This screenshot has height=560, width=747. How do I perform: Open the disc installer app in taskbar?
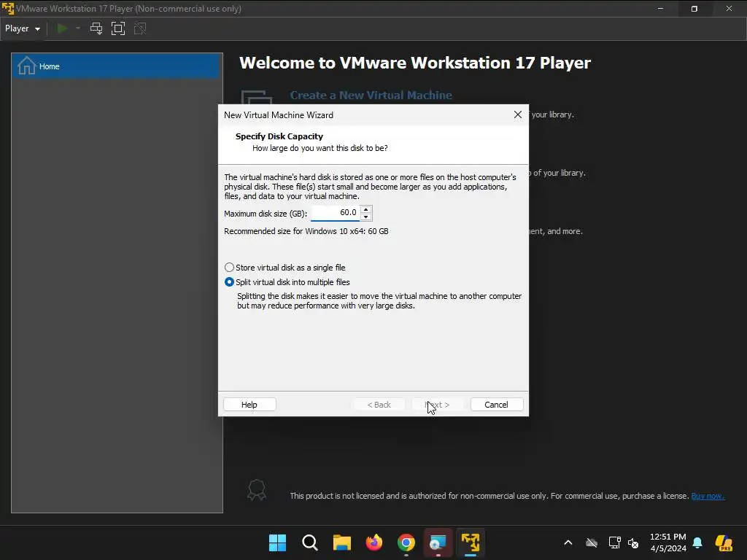click(x=438, y=542)
